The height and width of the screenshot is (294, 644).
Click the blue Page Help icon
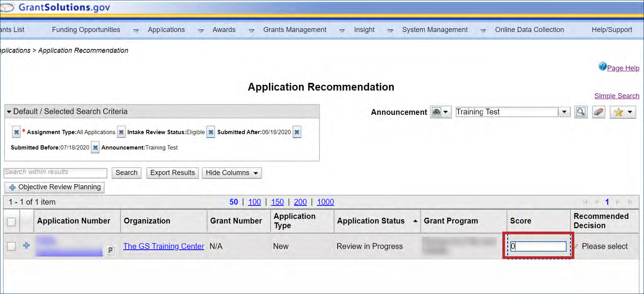[x=602, y=67]
